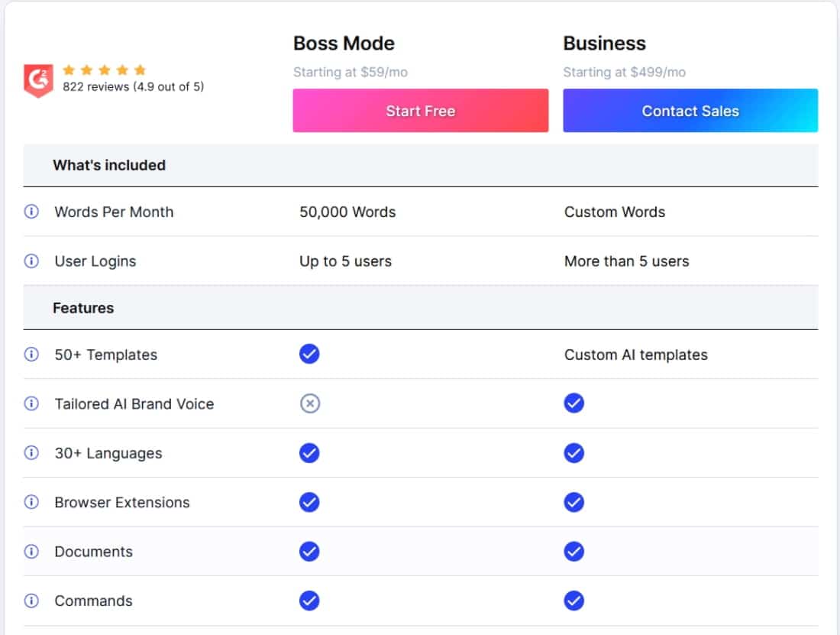Click Business checkmark for 30+ Languages
This screenshot has width=840, height=635.
point(573,453)
